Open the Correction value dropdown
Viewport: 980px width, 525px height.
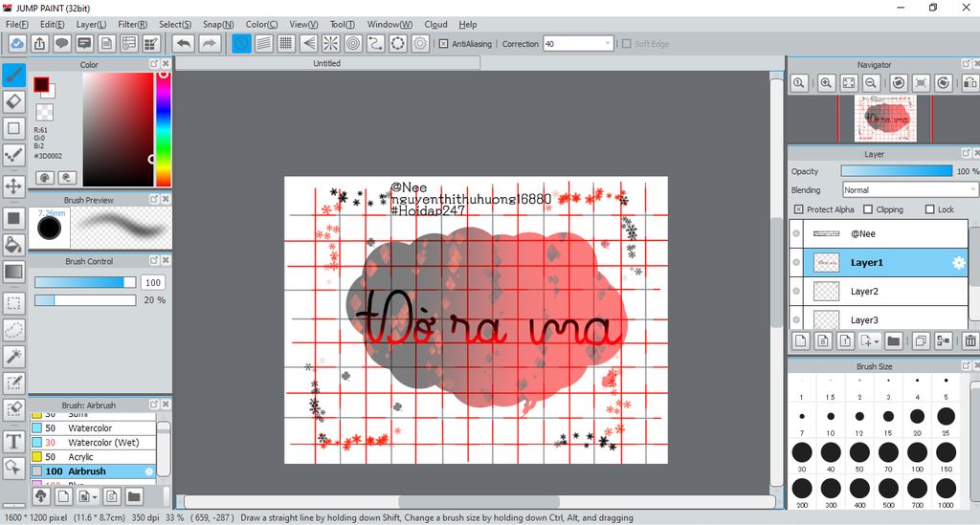[x=607, y=44]
